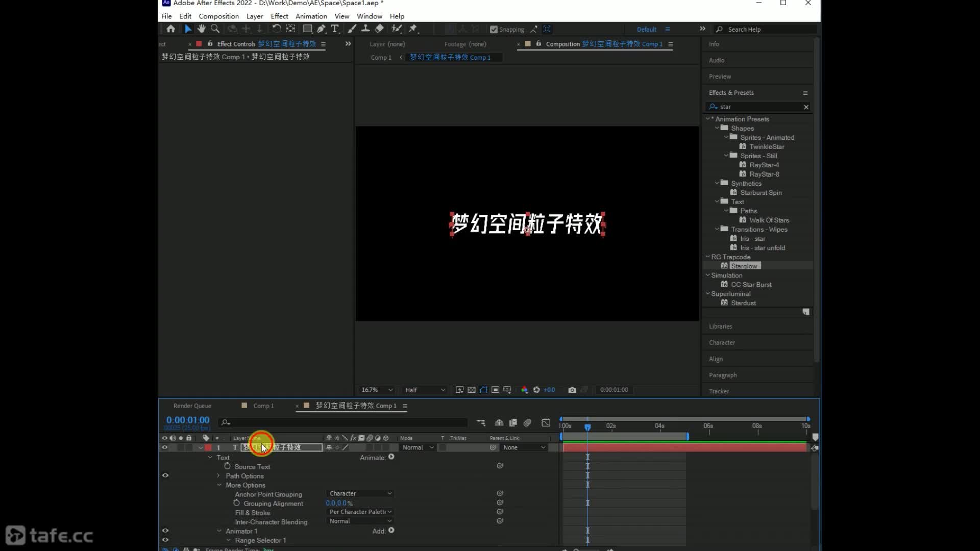Toggle Grouping Alignment stopwatch
The image size is (980, 551).
(x=237, y=503)
